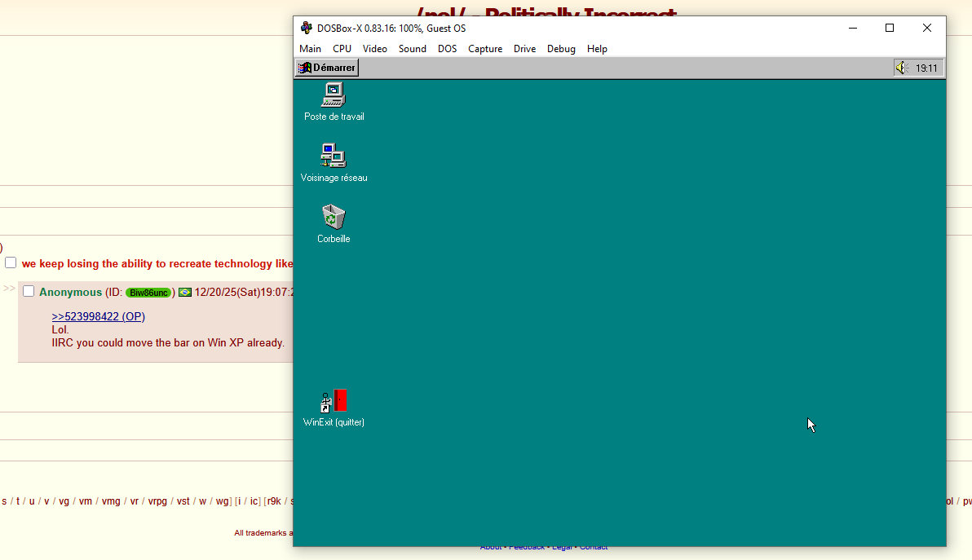Open the Sound menu

click(413, 49)
